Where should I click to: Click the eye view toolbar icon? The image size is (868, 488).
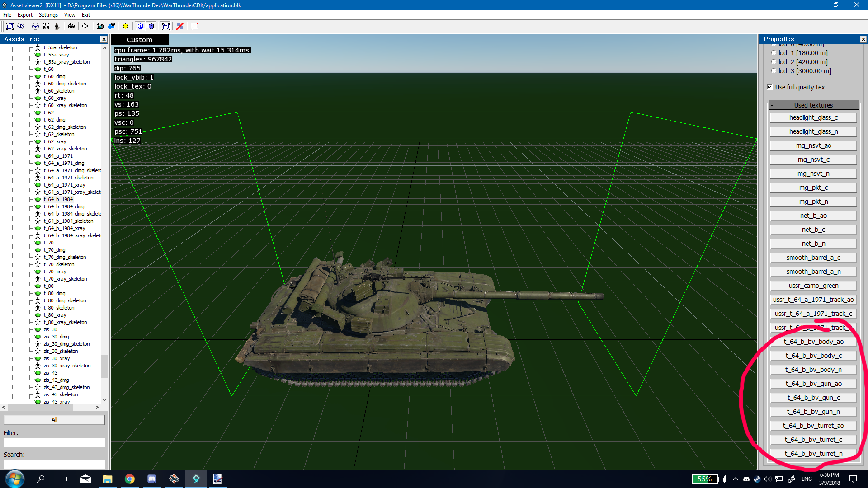(21, 26)
